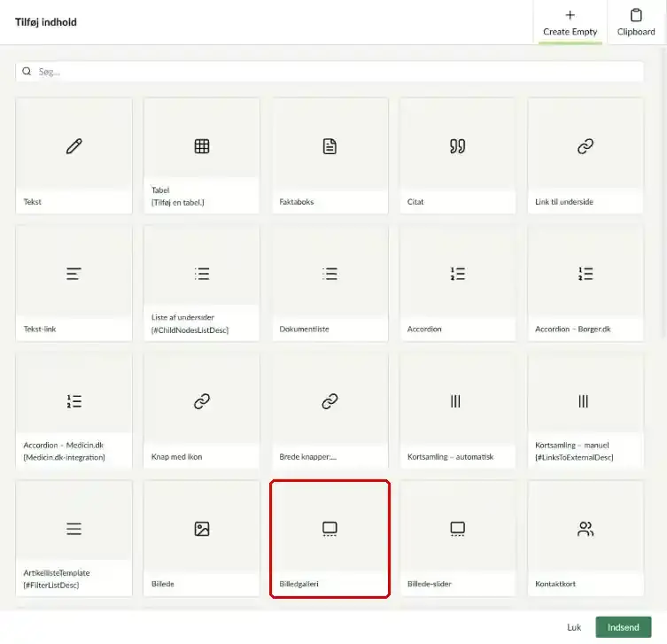Viewport: 667px width, 644px height.
Task: Pick the Dokumentliste list icon
Action: (330, 274)
